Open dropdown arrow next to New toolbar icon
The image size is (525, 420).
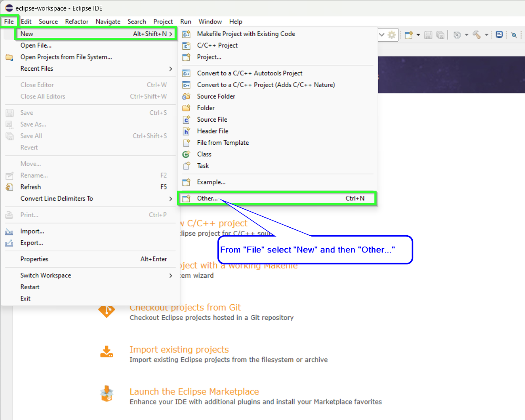pyautogui.click(x=418, y=35)
